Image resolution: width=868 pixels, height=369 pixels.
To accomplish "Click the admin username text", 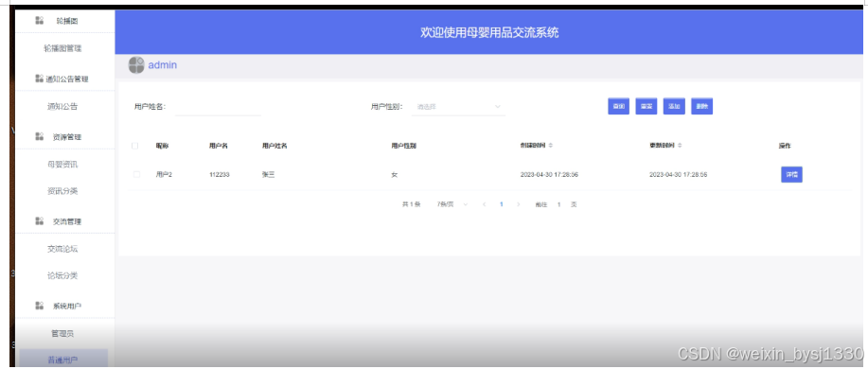I will (x=163, y=64).
